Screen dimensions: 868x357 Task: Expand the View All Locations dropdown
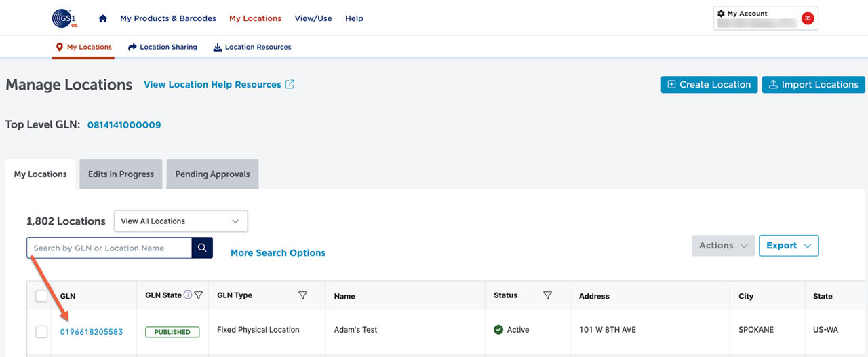180,221
